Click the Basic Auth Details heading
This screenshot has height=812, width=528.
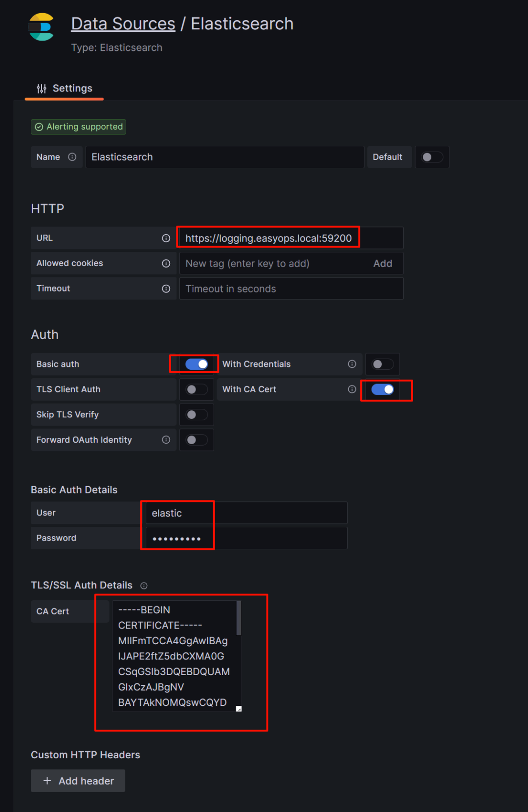pos(74,490)
